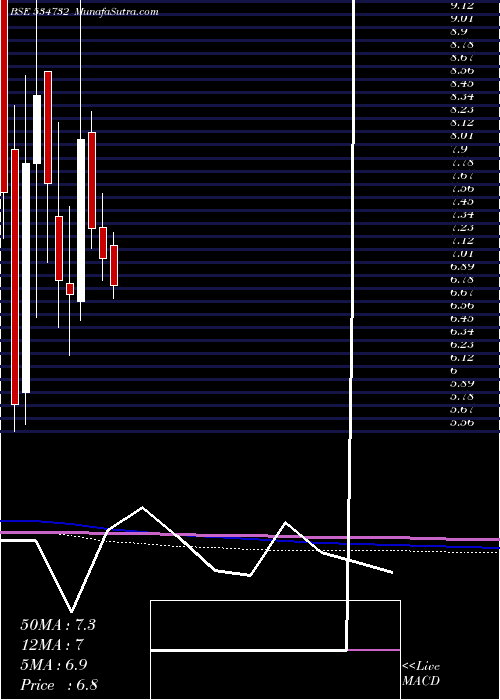
Task: Click the <<Live MACD label
Action: pos(421,674)
